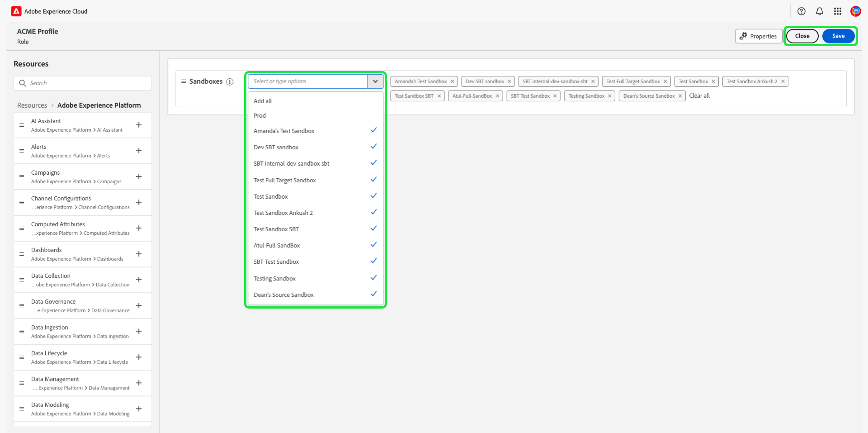Screen dimensions: 868x433
Task: Remove the Test Full Target Sandbox tag
Action: pos(665,81)
